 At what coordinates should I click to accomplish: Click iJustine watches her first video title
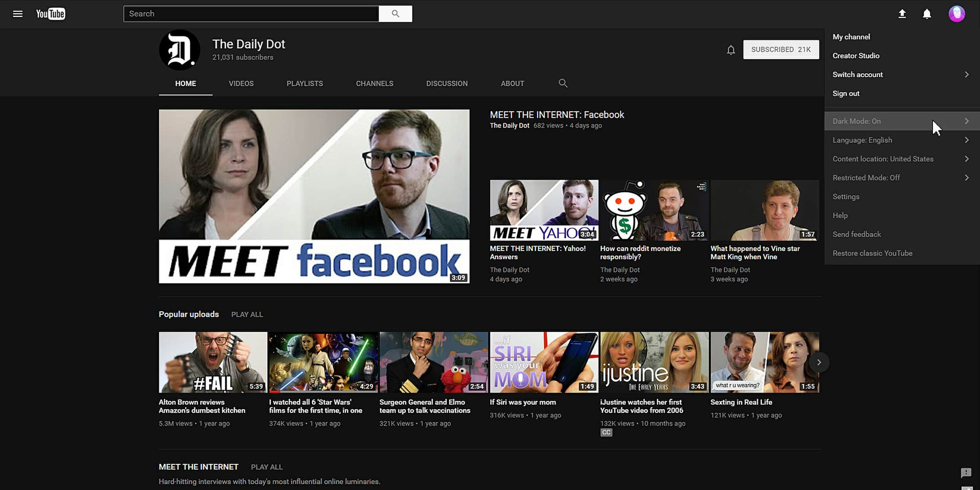642,406
